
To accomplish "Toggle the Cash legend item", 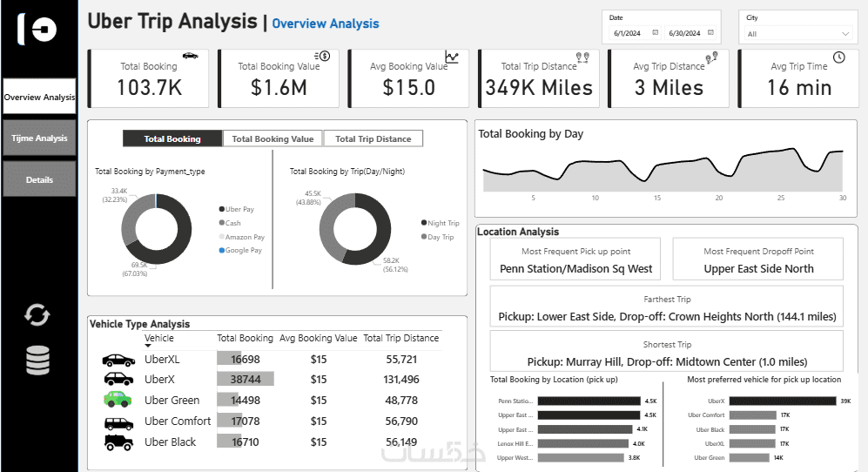I will pyautogui.click(x=230, y=223).
